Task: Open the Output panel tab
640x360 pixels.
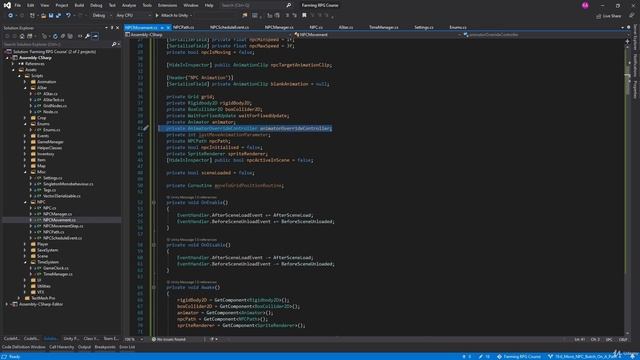Action: [x=84, y=347]
